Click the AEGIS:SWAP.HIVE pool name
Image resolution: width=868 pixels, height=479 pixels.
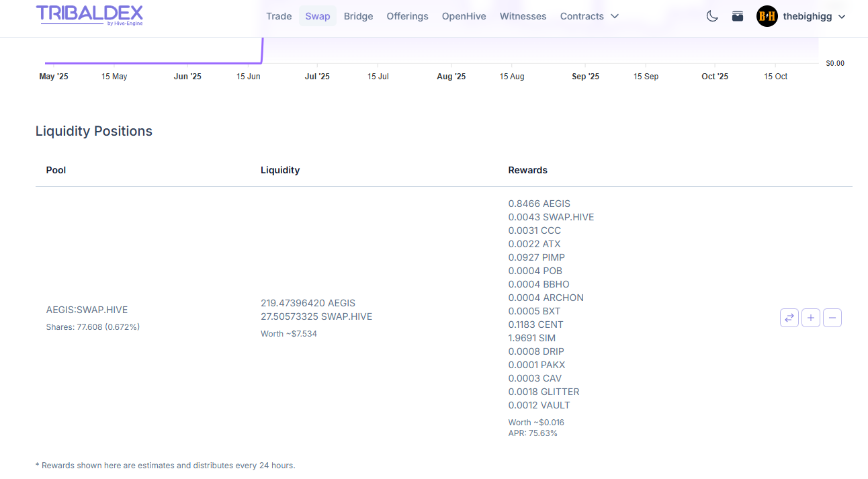coord(87,310)
